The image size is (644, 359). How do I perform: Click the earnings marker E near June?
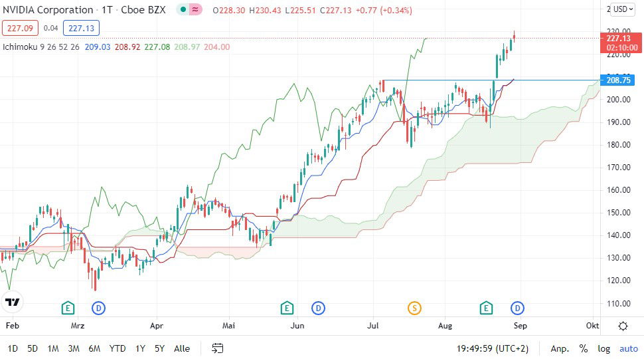click(287, 308)
